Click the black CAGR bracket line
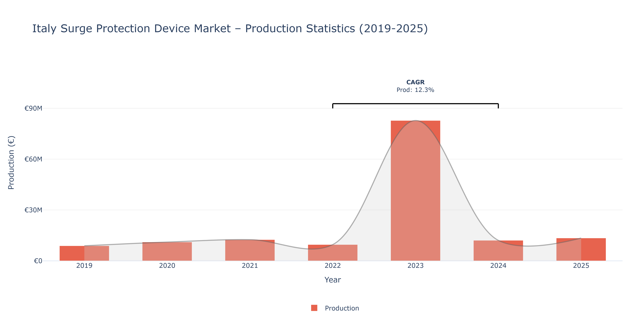Screen dimensions: 644x322 [x=415, y=104]
